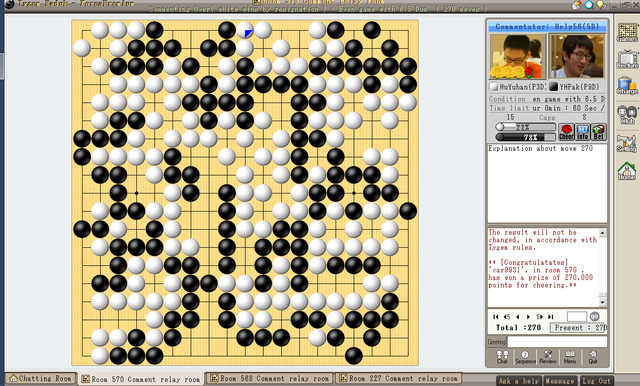Open the Review icon
This screenshot has height=386, width=640.
pyautogui.click(x=548, y=357)
